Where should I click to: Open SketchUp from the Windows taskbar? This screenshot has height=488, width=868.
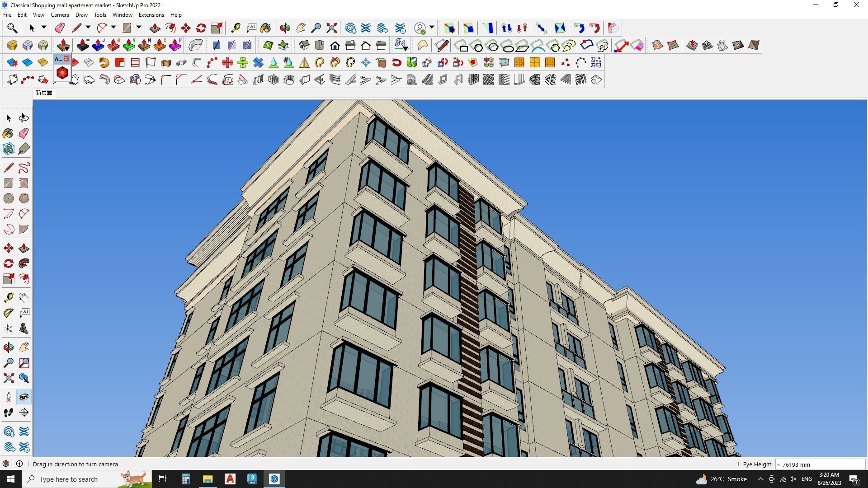[274, 479]
